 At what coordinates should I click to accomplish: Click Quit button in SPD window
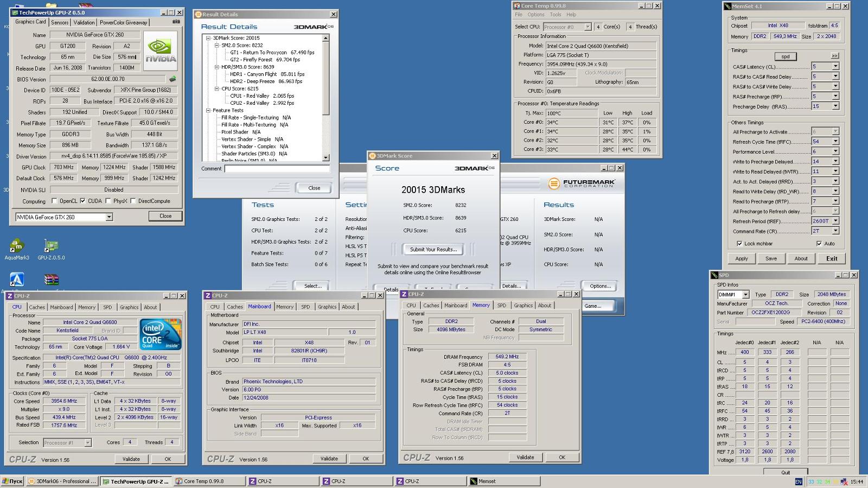pos(785,472)
